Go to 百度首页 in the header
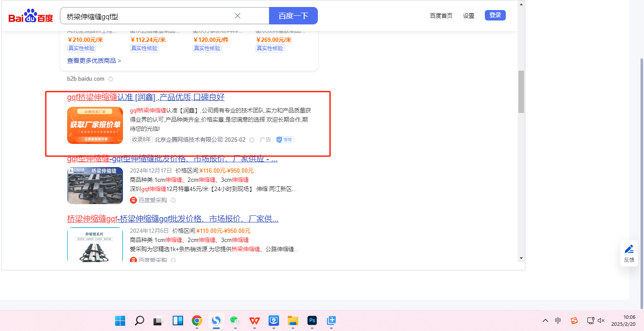644x331 pixels. click(x=441, y=16)
